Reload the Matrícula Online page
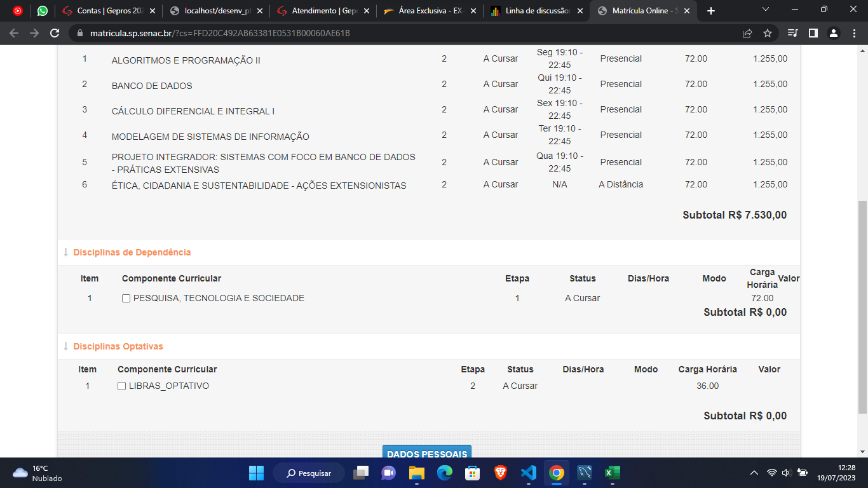 pos(55,33)
